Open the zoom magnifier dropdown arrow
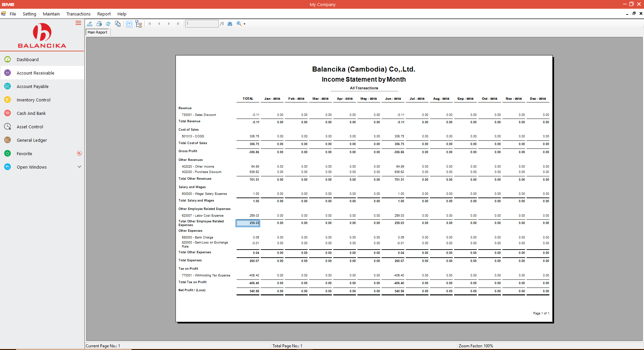The height and width of the screenshot is (350, 644). coord(245,24)
